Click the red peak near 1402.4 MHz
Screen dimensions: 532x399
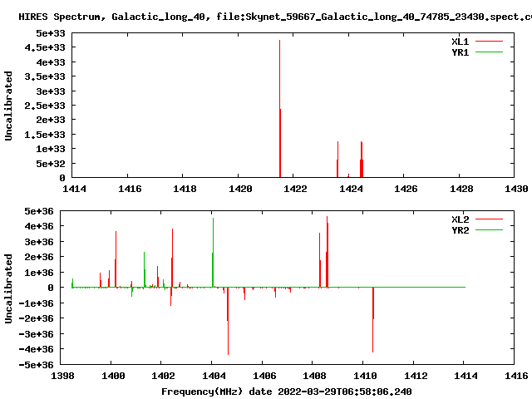[x=172, y=258]
